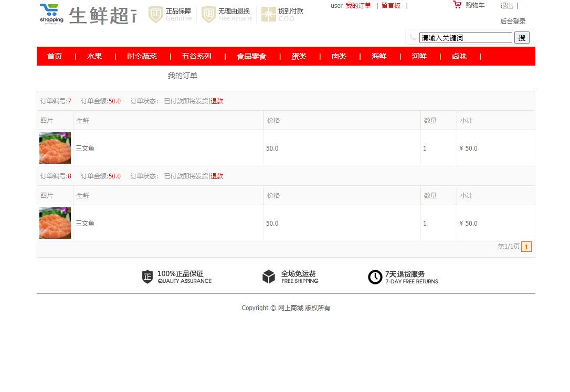Switch to the 水果 category tab

(94, 56)
